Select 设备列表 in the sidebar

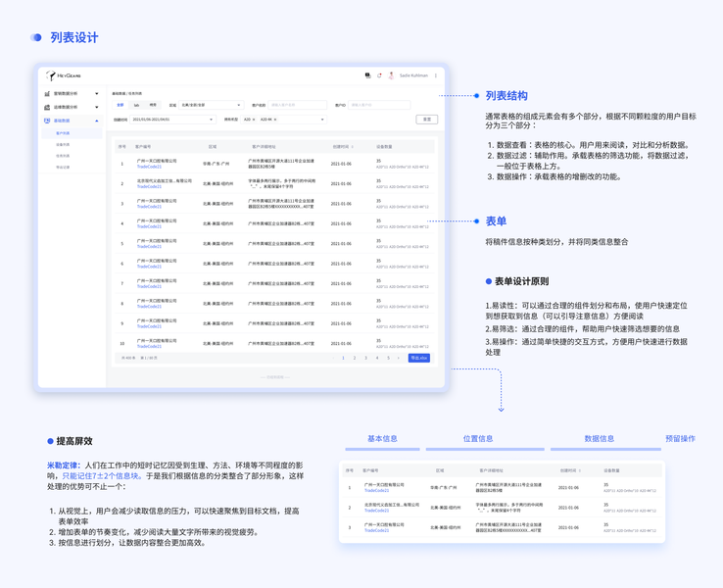[63, 145]
